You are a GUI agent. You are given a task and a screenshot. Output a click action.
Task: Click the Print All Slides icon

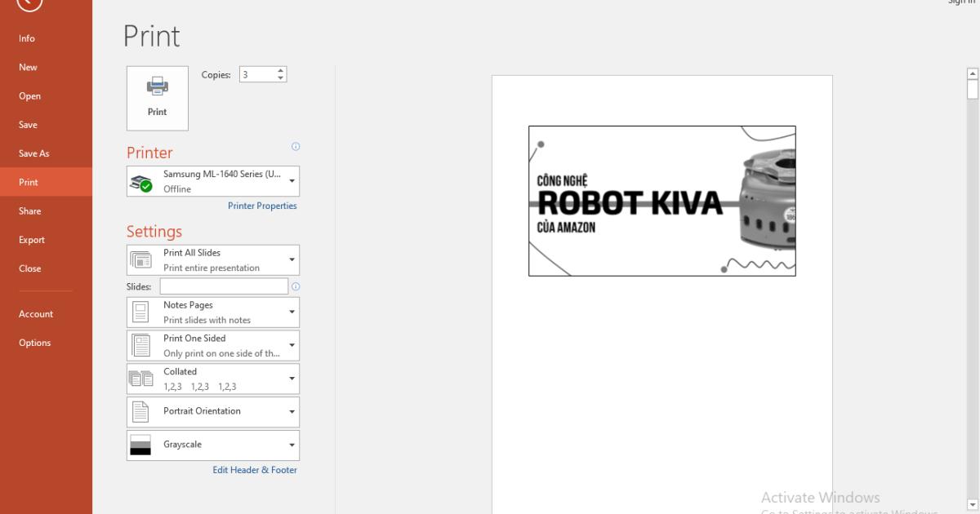point(141,260)
